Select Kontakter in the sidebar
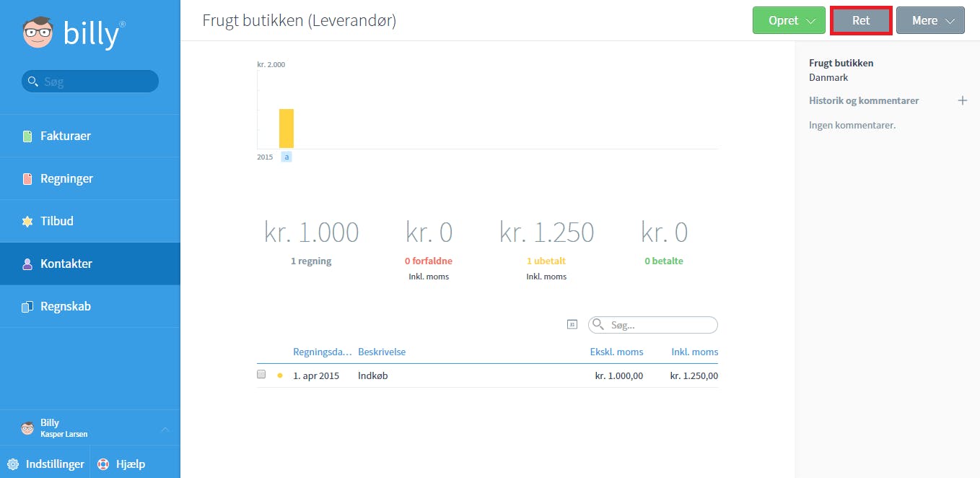The width and height of the screenshot is (980, 478). (90, 264)
